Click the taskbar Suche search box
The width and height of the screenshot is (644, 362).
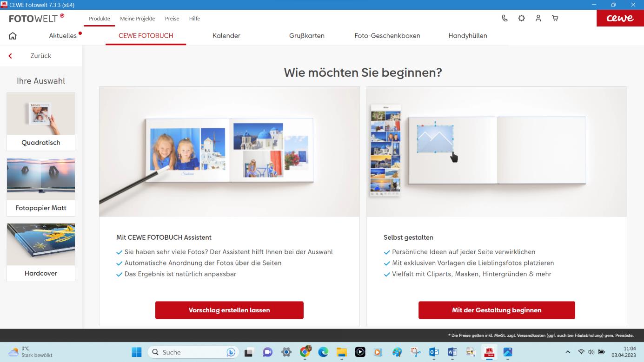click(193, 352)
